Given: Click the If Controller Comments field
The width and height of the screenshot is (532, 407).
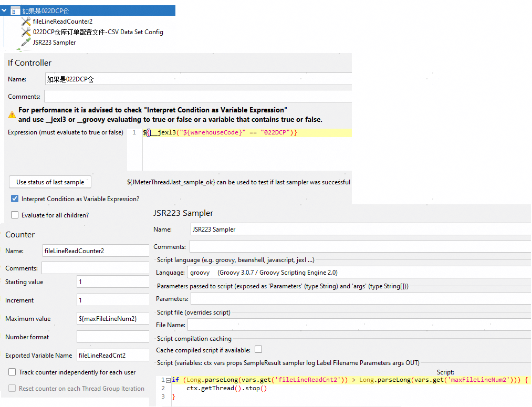Looking at the screenshot, I should click(198, 96).
